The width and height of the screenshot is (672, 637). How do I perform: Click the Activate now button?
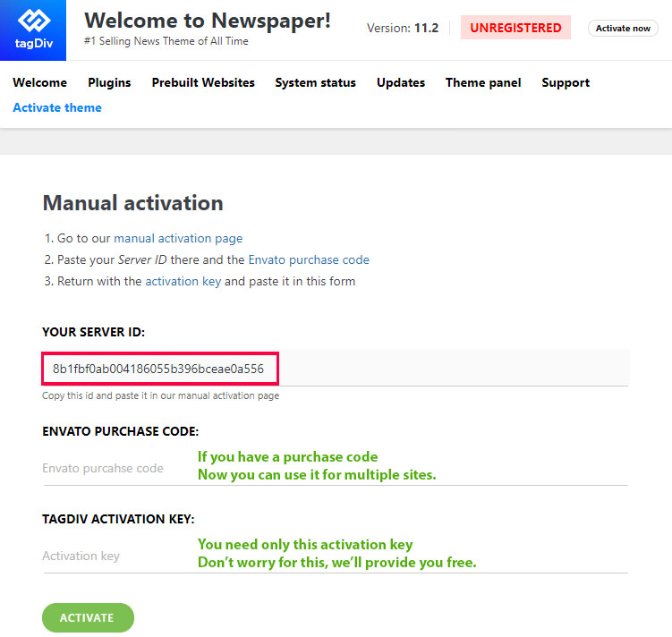tap(623, 29)
